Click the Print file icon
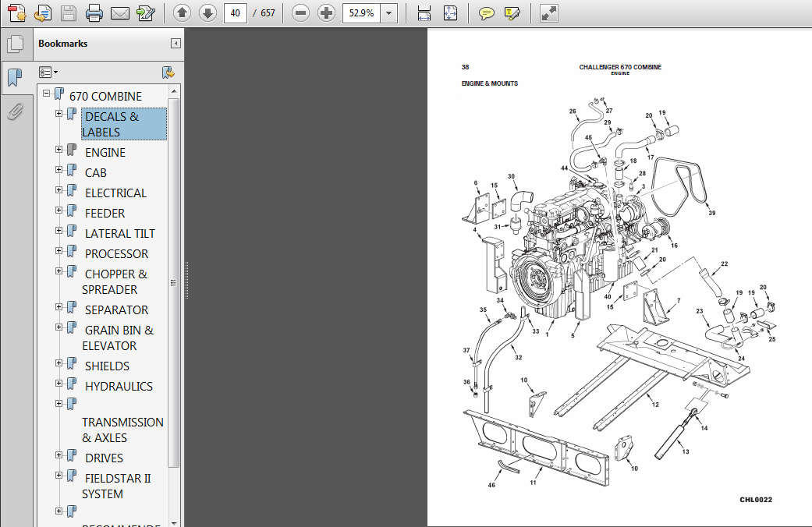Image resolution: width=812 pixels, height=527 pixels. click(x=94, y=12)
